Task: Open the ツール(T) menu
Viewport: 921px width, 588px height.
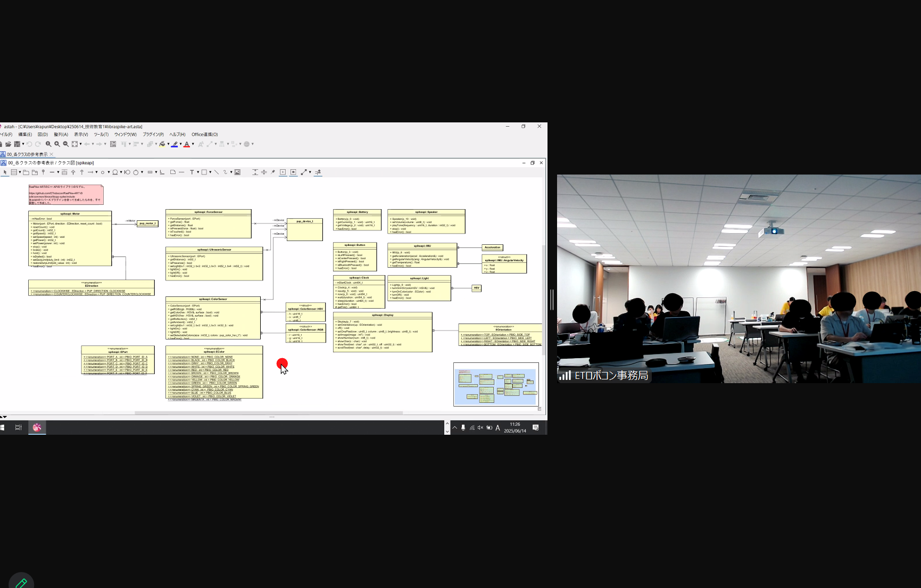Action: pos(101,135)
